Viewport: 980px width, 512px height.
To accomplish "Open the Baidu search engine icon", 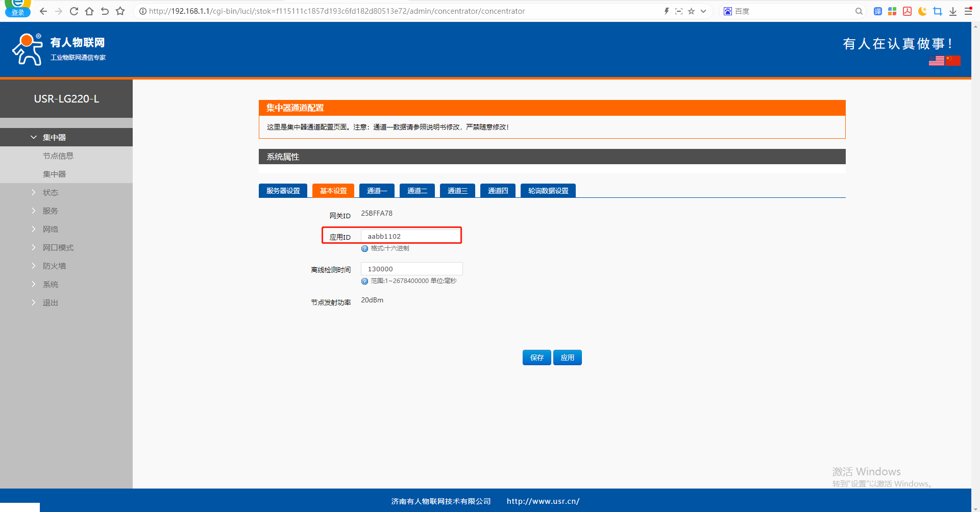I will (x=728, y=11).
